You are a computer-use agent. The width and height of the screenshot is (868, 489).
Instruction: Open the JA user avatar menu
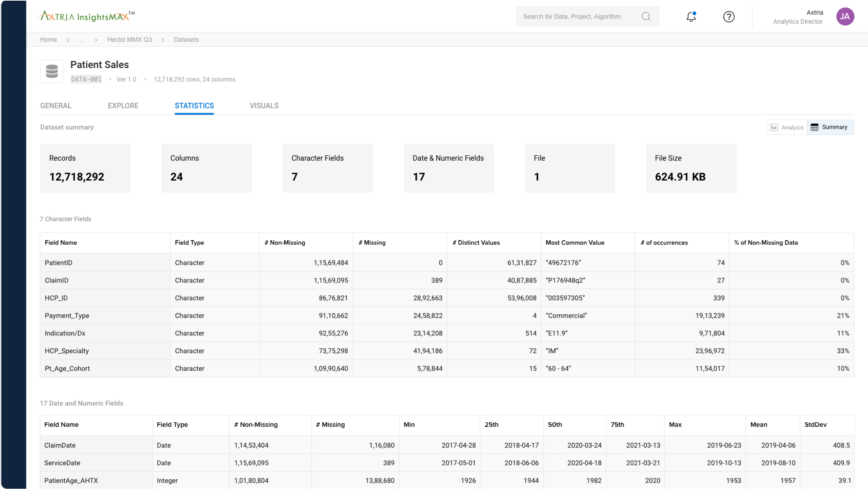tap(845, 16)
